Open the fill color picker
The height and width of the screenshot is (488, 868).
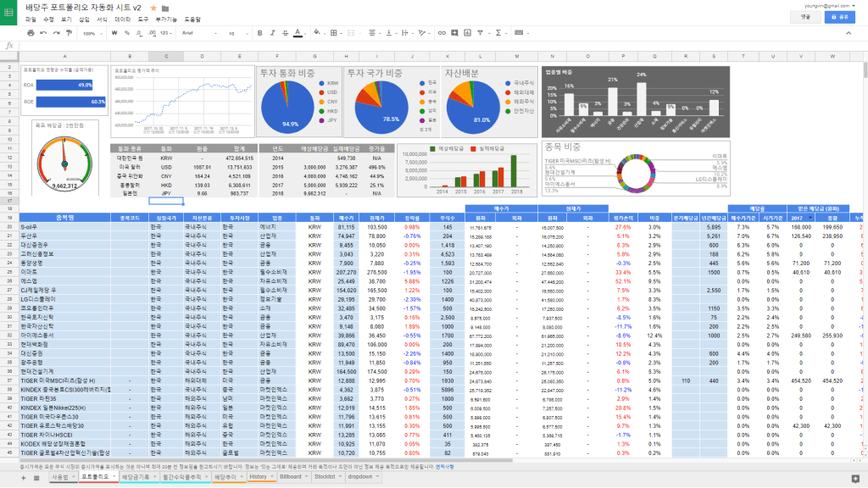point(317,33)
